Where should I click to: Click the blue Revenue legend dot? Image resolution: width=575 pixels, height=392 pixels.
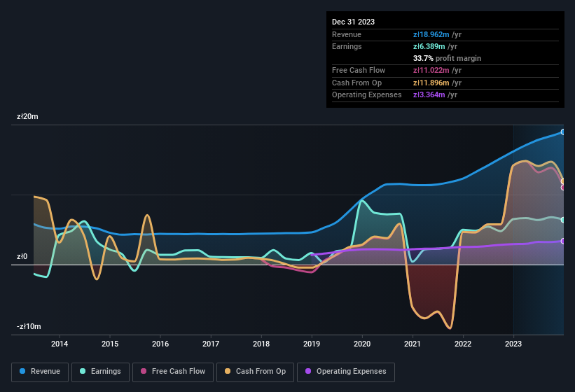pos(23,372)
